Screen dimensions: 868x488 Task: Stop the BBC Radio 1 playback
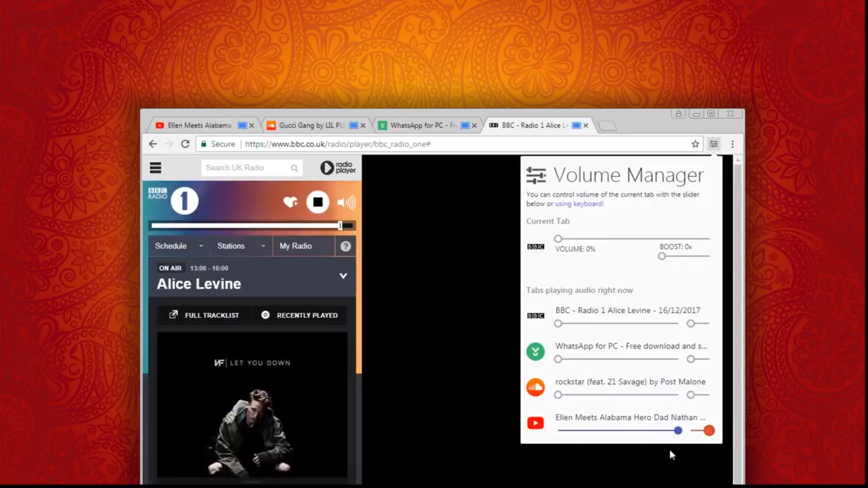point(318,202)
